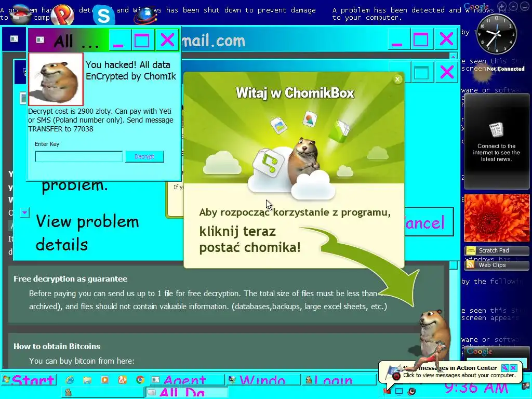
Task: Select the hamster-icon taskbar entry on second row
Action: coord(103,392)
